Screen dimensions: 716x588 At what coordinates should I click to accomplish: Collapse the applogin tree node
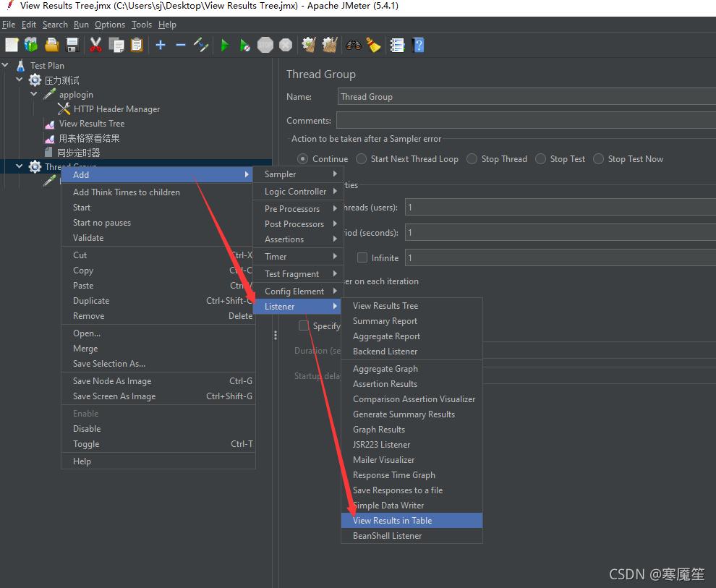(34, 94)
